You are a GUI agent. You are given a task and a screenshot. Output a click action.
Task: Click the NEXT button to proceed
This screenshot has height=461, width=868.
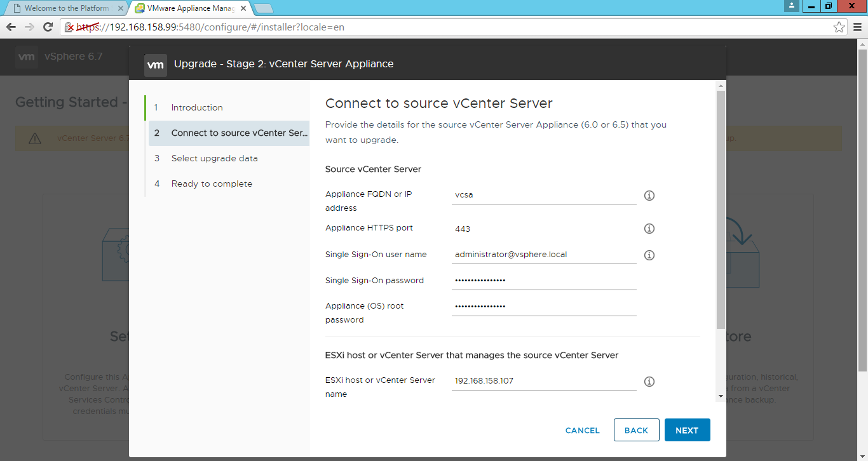(x=687, y=430)
